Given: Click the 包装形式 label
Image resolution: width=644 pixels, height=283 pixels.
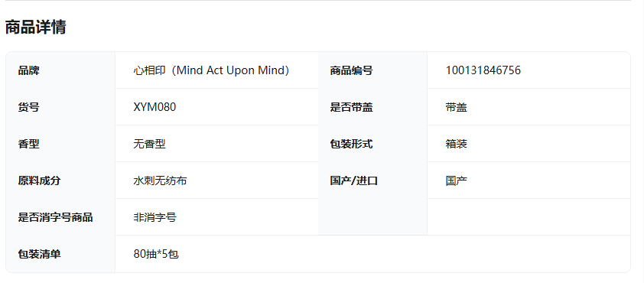Looking at the screenshot, I should coord(351,144).
